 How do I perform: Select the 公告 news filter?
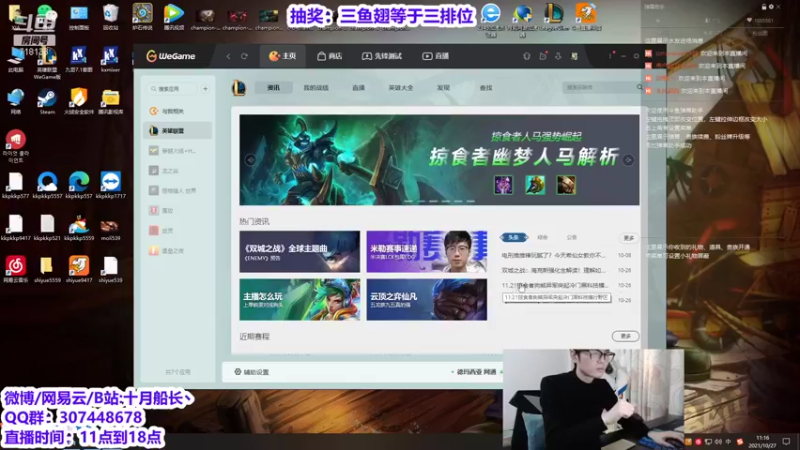[x=571, y=237]
